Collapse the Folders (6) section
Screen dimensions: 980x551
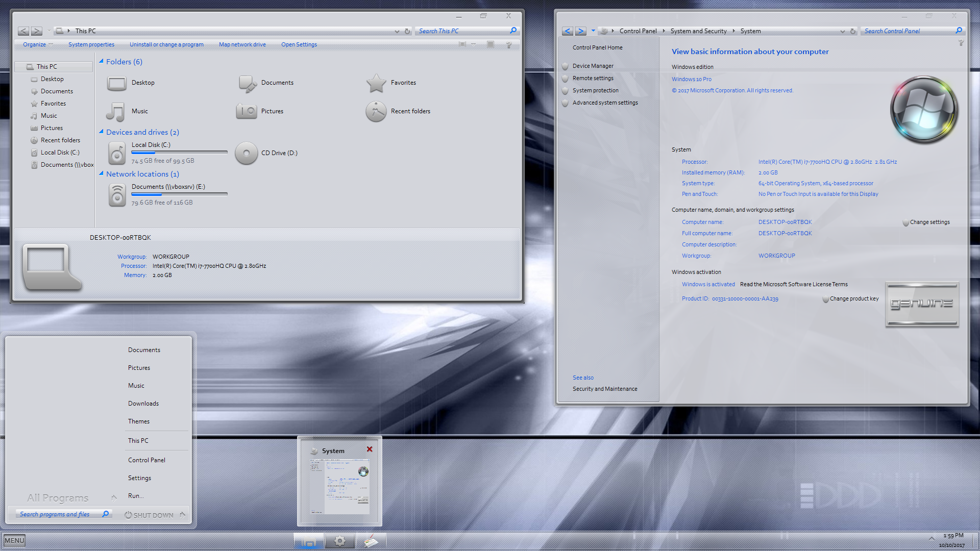[101, 61]
